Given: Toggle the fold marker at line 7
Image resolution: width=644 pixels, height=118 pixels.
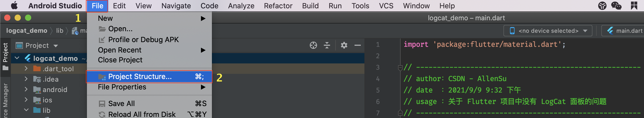Looking at the screenshot, I should [x=400, y=113].
